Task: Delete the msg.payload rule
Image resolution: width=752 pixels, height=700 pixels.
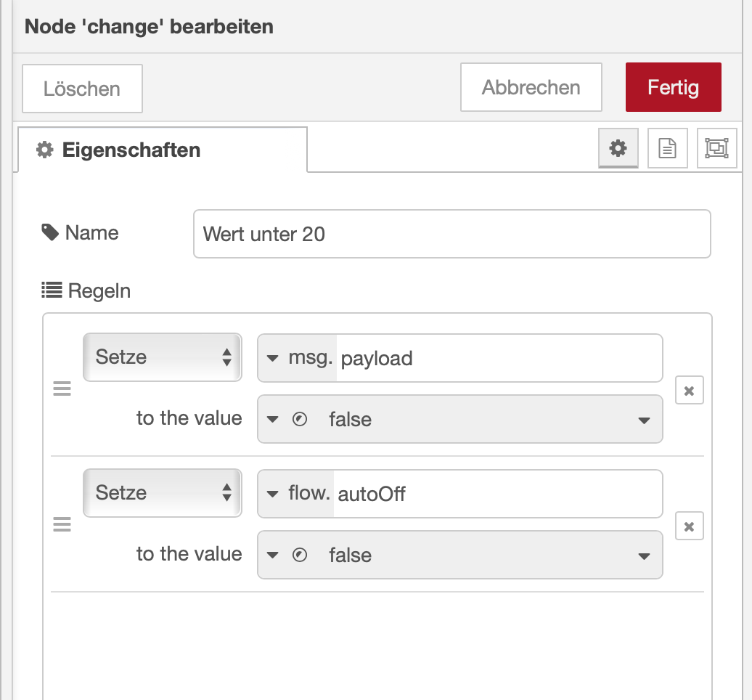Action: pyautogui.click(x=689, y=391)
